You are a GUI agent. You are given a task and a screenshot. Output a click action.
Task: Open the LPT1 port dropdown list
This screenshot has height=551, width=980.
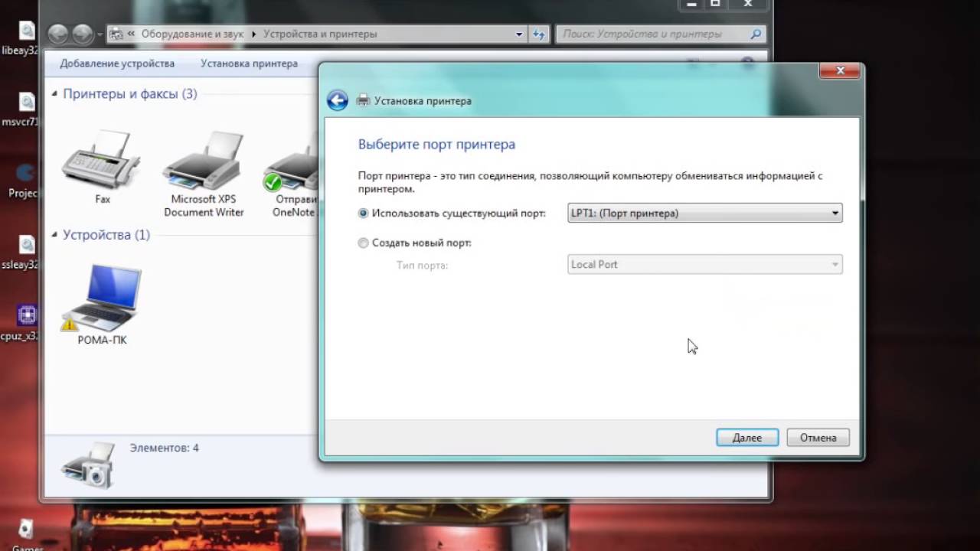click(x=835, y=214)
